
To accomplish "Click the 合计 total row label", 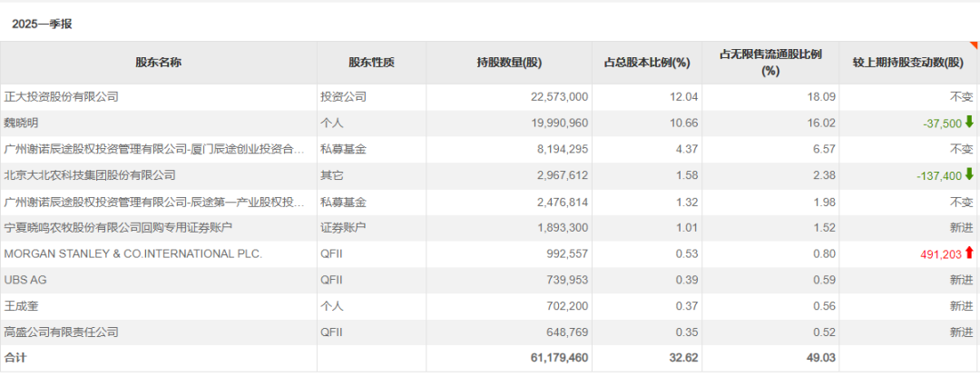I will coord(15,358).
